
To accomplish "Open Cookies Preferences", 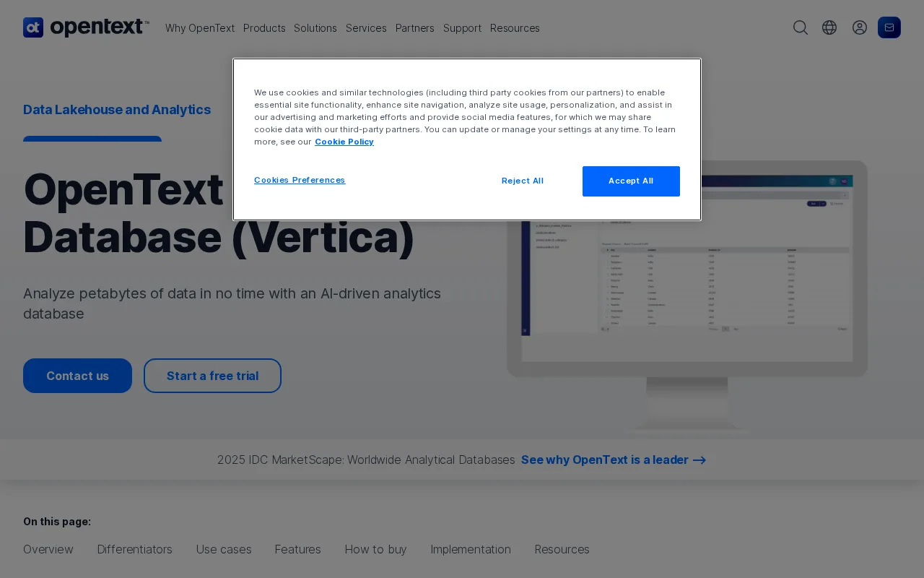I will [300, 180].
